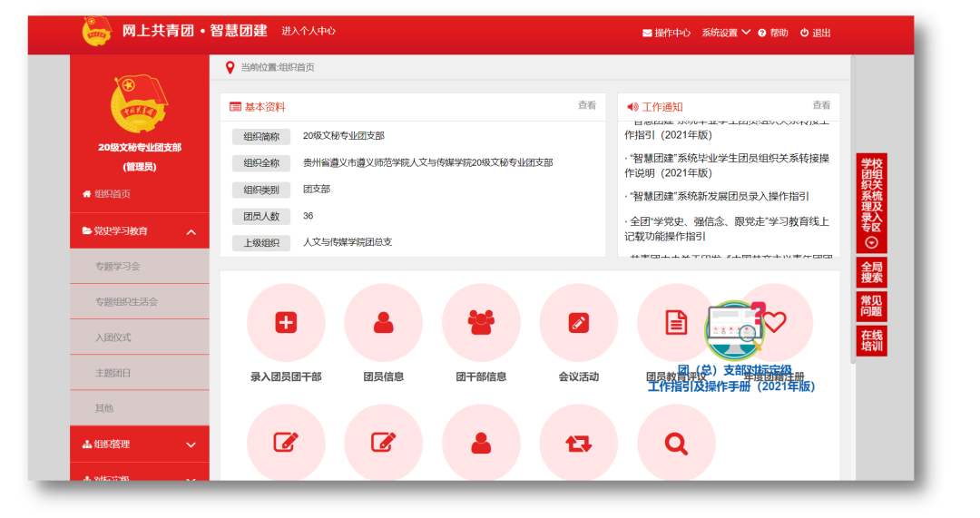This screenshot has width=980, height=518.
Task: Click 查看 in the 工作通知 panel
Action: [x=821, y=105]
